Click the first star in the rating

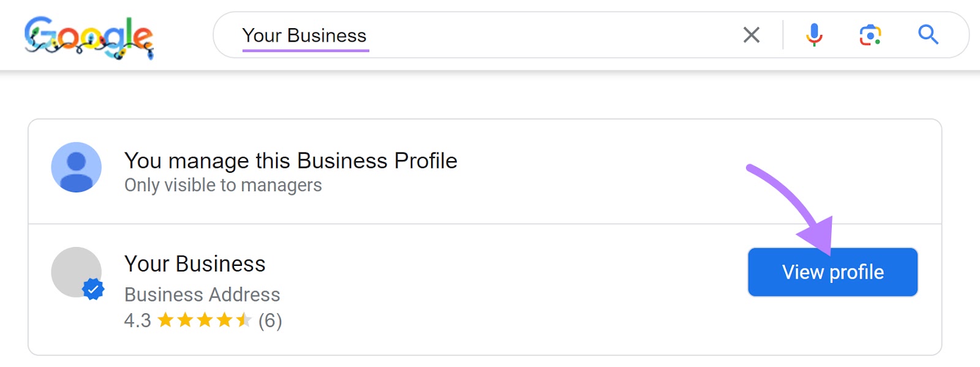click(x=165, y=319)
